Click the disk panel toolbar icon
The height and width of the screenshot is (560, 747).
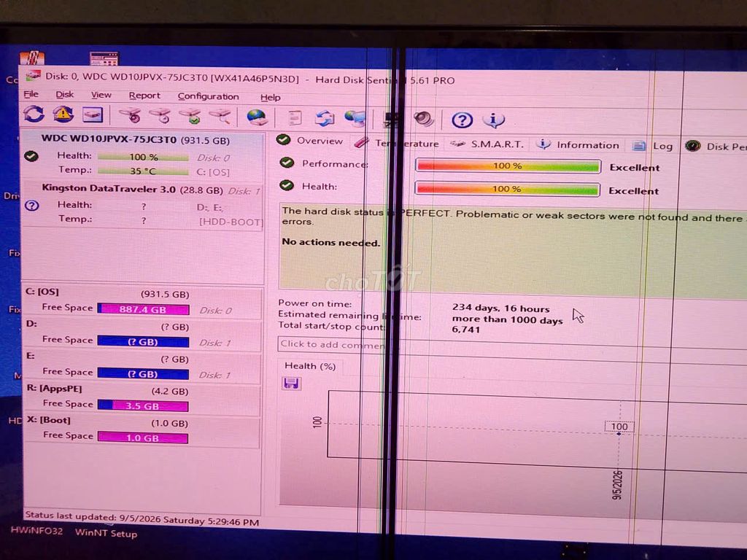click(x=93, y=114)
